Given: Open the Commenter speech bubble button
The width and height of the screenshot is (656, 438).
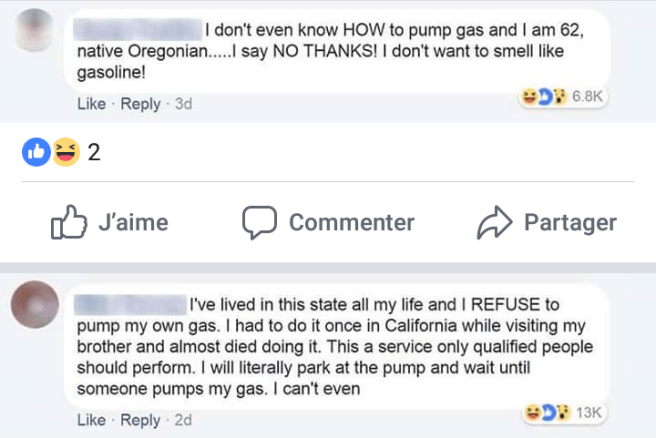Looking at the screenshot, I should pyautogui.click(x=328, y=222).
